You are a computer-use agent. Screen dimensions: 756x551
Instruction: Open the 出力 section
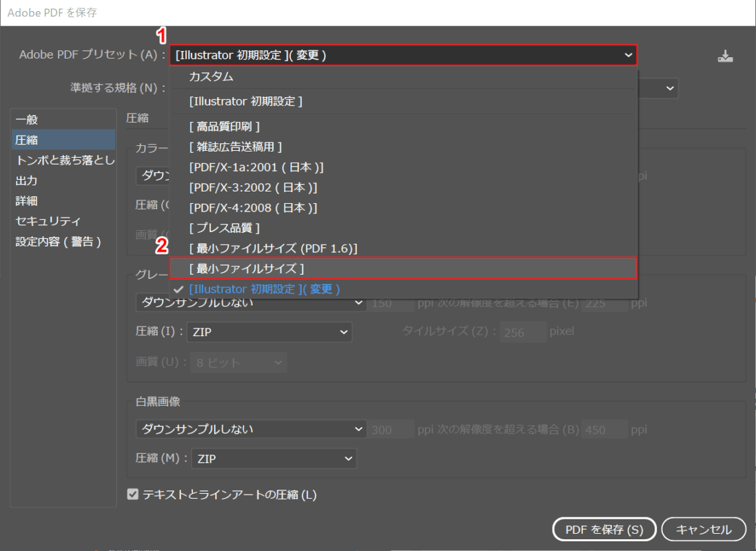(63, 180)
